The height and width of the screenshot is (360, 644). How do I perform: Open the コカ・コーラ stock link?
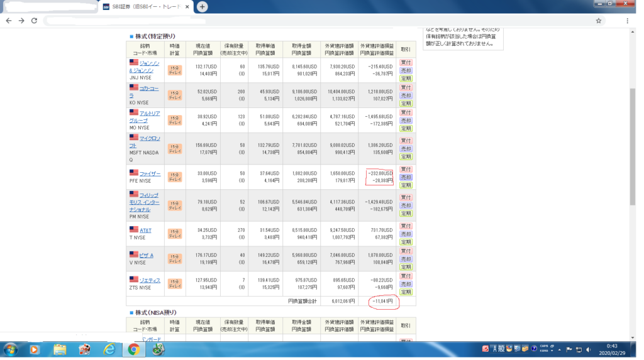click(x=144, y=92)
